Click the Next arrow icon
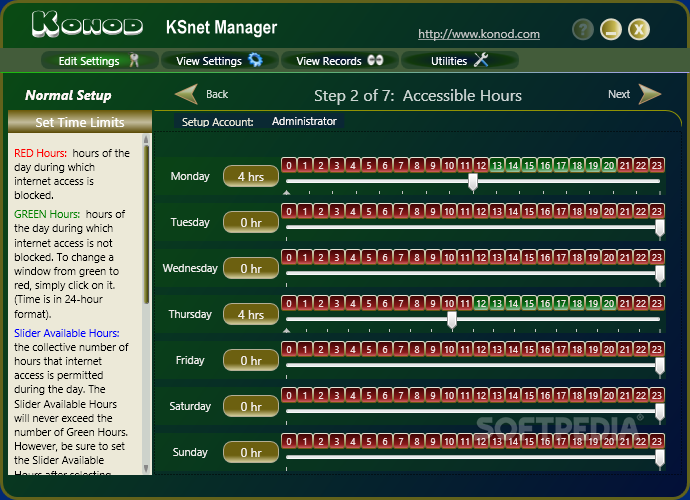690x500 pixels. 650,94
